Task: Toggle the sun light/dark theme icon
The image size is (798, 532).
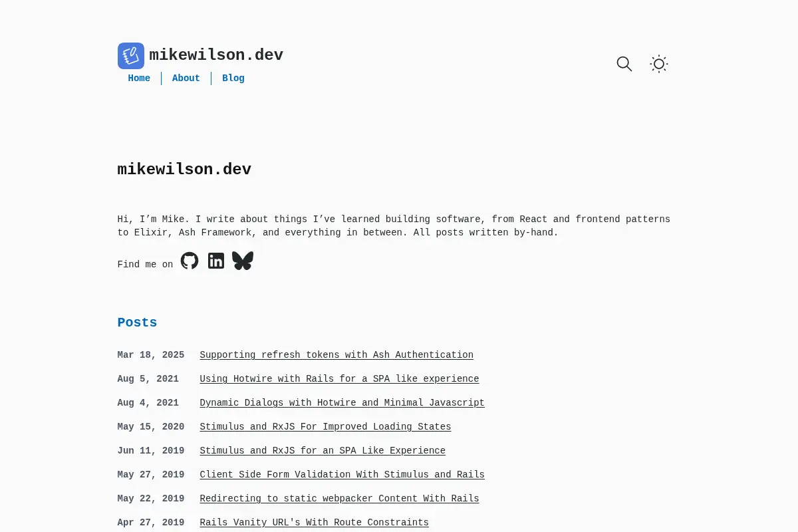Action: [659, 64]
